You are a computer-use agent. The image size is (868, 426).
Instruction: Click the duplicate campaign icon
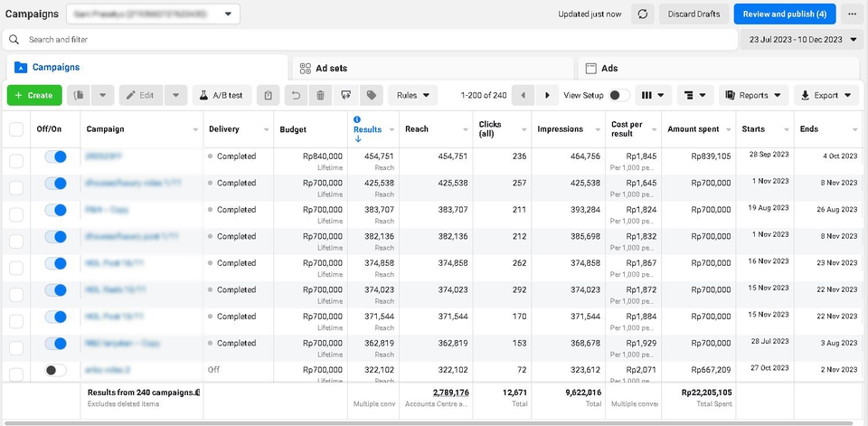pyautogui.click(x=80, y=95)
